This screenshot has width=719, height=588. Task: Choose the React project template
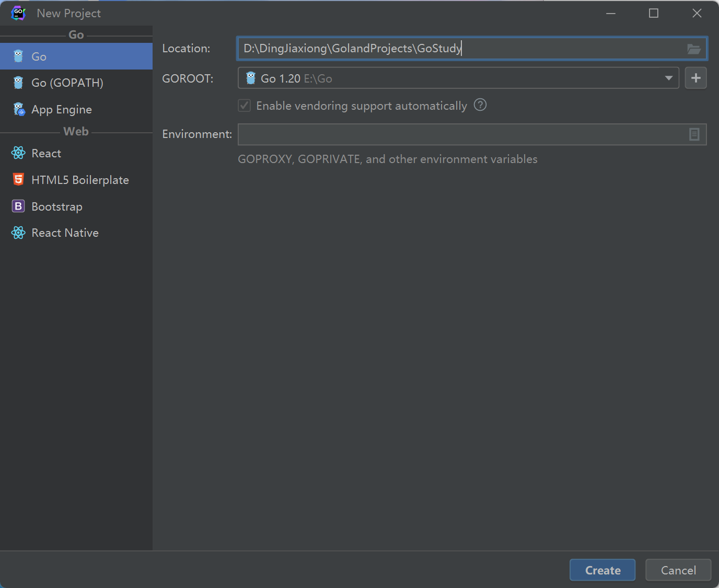(76, 153)
